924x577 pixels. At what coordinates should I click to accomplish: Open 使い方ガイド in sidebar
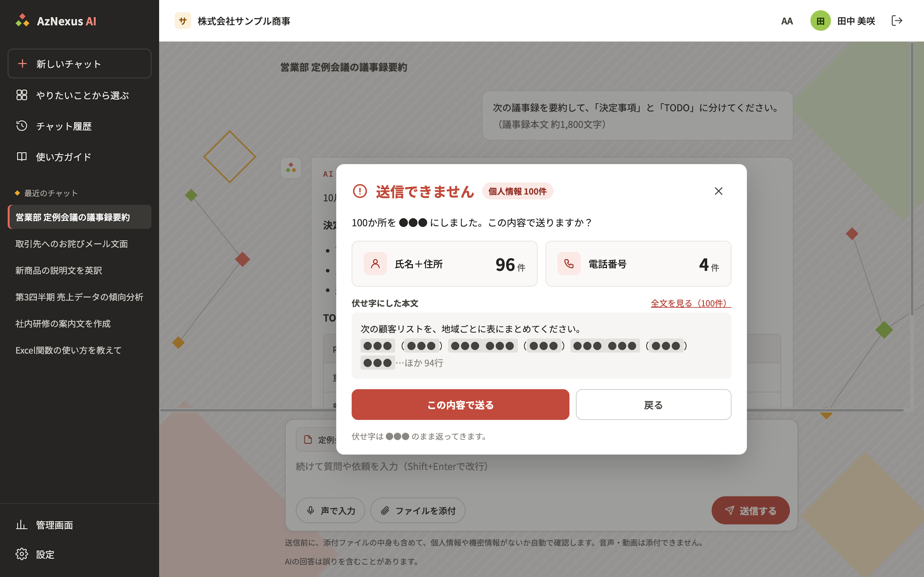pos(79,157)
